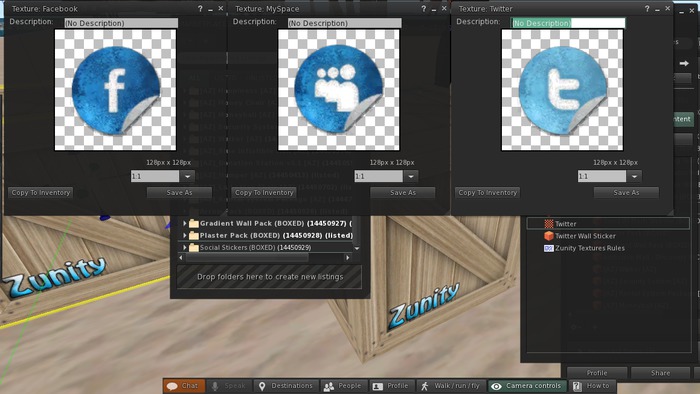Viewport: 700px width, 394px height.
Task: Click Copy To Inventory in MySpace window
Action: (x=264, y=192)
